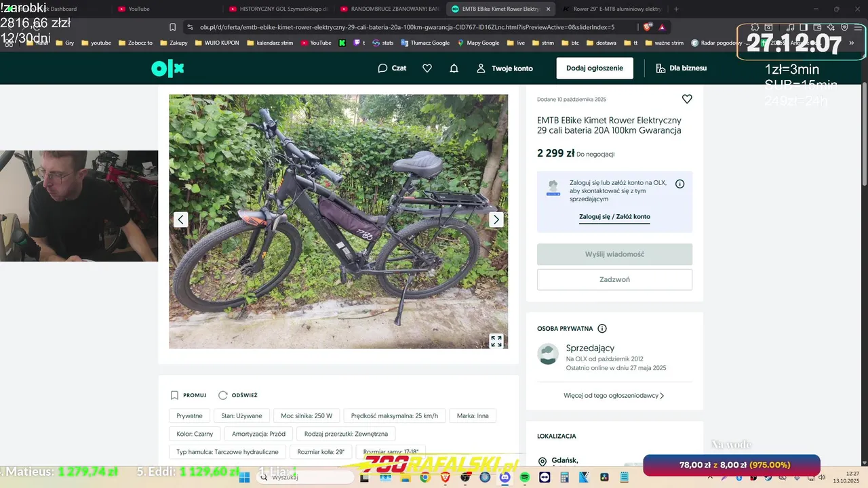Open the btc bookmark folder

tap(570, 43)
